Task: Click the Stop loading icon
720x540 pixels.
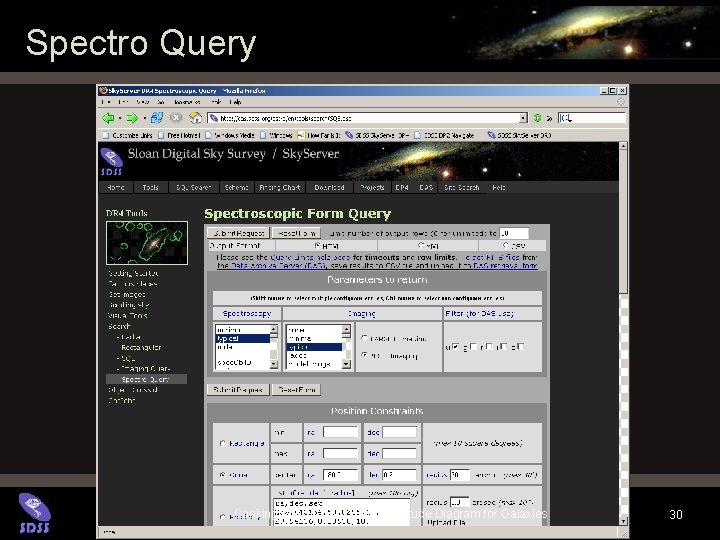Action: tap(176, 118)
